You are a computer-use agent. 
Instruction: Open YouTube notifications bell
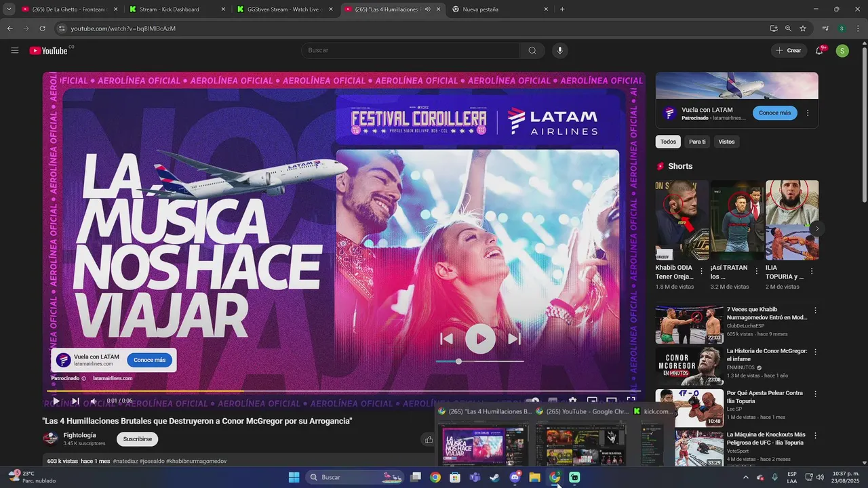click(819, 50)
